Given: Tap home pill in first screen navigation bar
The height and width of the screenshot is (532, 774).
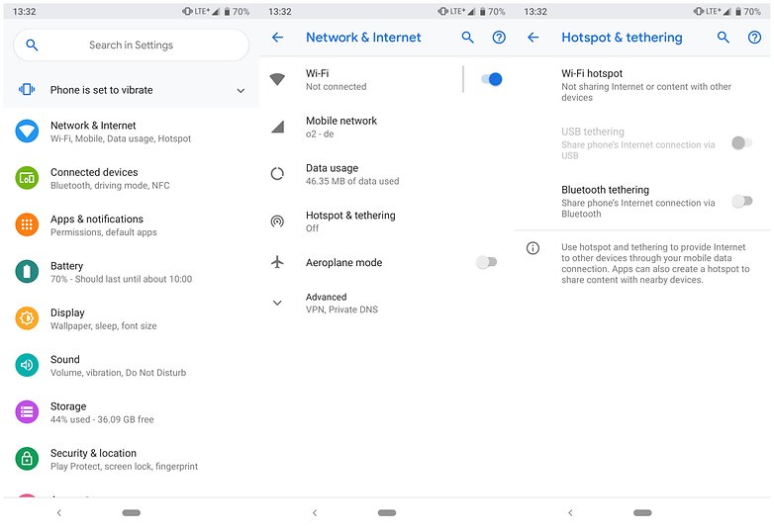Looking at the screenshot, I should click(x=132, y=513).
